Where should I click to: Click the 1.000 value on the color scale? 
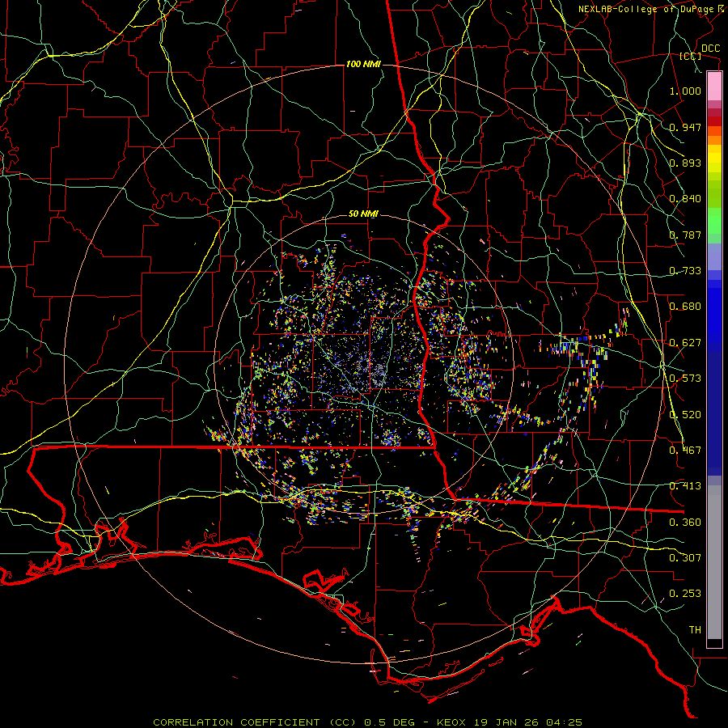(x=685, y=91)
